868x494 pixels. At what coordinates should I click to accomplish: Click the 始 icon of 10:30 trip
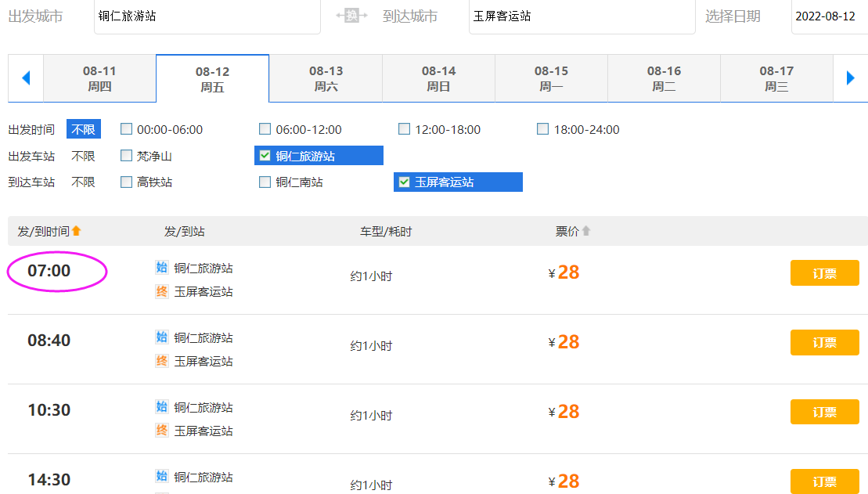[162, 407]
